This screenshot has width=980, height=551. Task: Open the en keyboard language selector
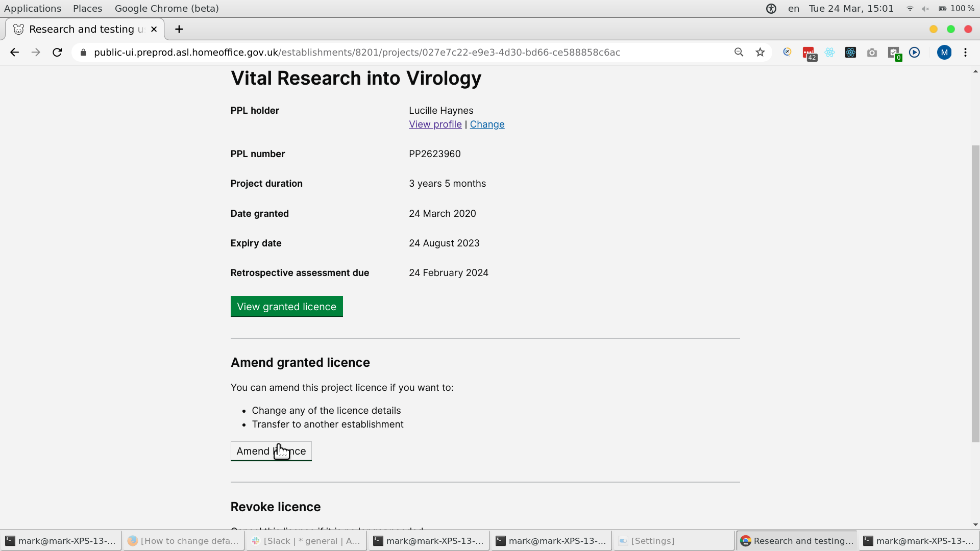coord(793,9)
